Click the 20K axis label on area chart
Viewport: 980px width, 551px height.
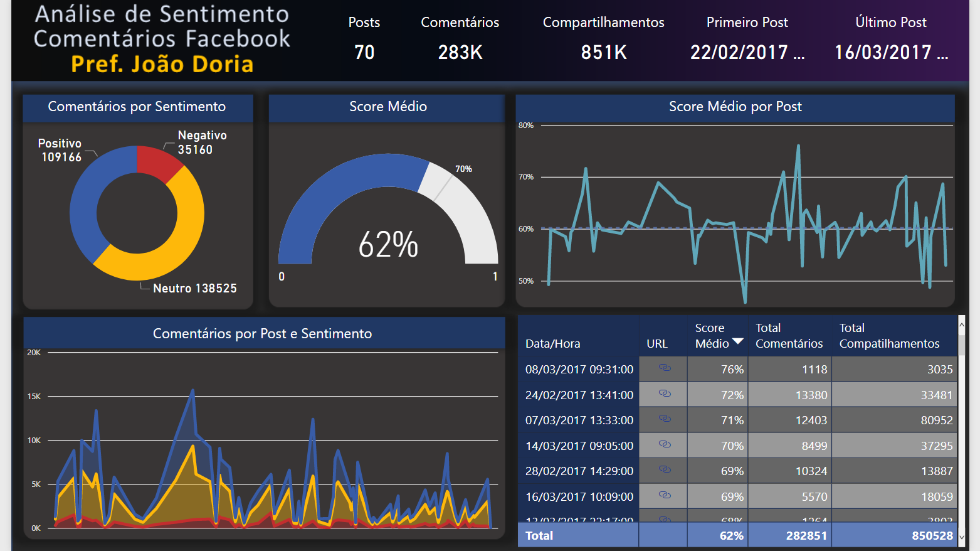(x=34, y=353)
